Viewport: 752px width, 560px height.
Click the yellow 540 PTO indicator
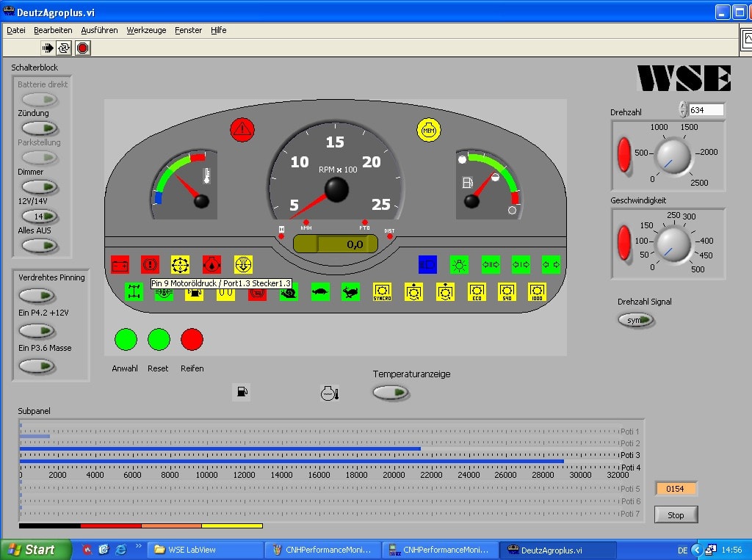click(x=507, y=292)
